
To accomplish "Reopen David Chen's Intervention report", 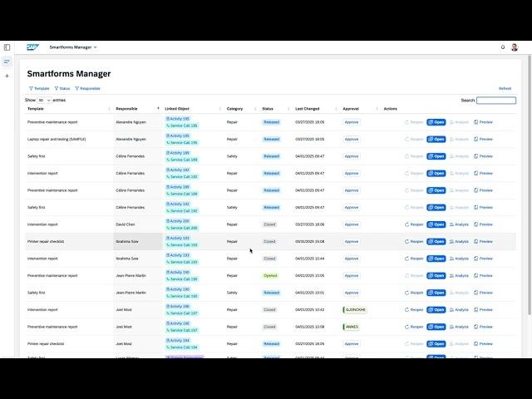I will click(x=414, y=224).
